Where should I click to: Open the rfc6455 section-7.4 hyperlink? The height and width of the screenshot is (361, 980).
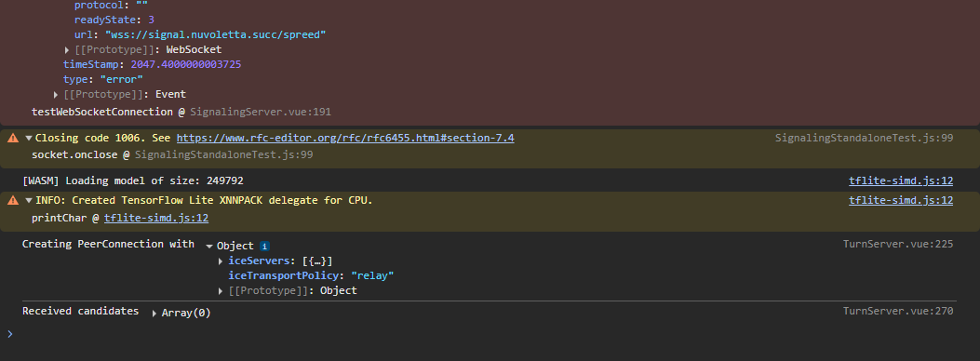(345, 138)
